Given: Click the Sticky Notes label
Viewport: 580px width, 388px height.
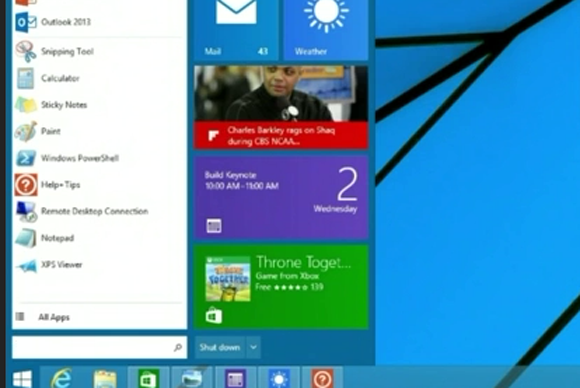Looking at the screenshot, I should coord(64,105).
